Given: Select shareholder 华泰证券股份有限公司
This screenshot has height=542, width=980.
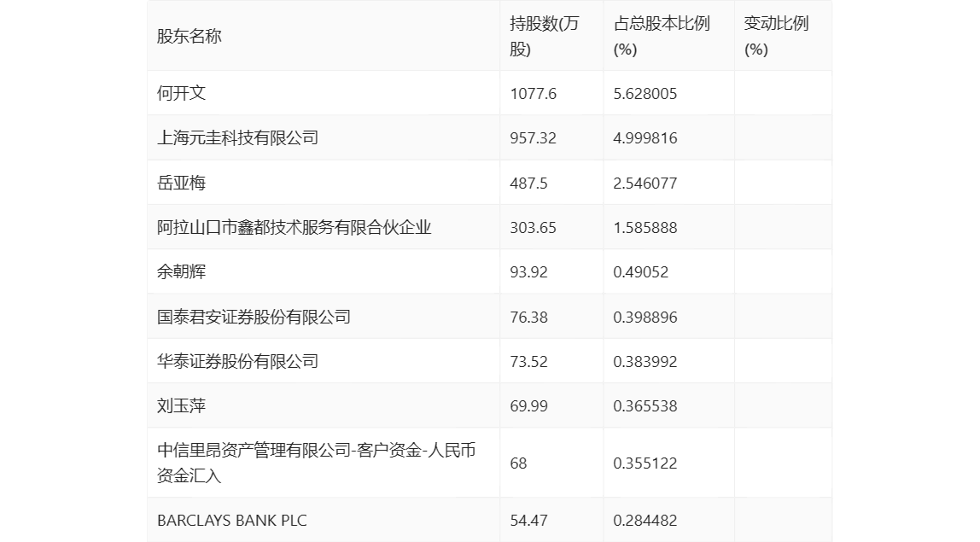Looking at the screenshot, I should tap(237, 361).
